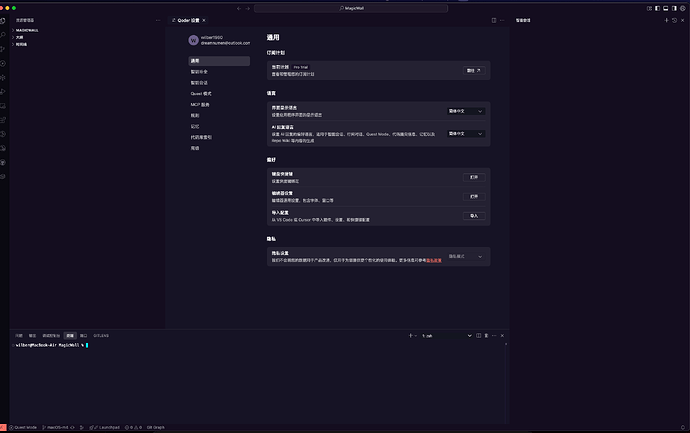
Task: Select the last item 用量 in the settings sidebar
Action: 219,148
